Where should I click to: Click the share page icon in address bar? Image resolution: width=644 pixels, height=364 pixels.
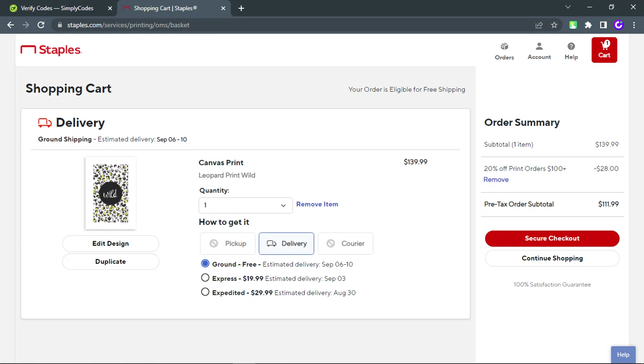coord(539,25)
